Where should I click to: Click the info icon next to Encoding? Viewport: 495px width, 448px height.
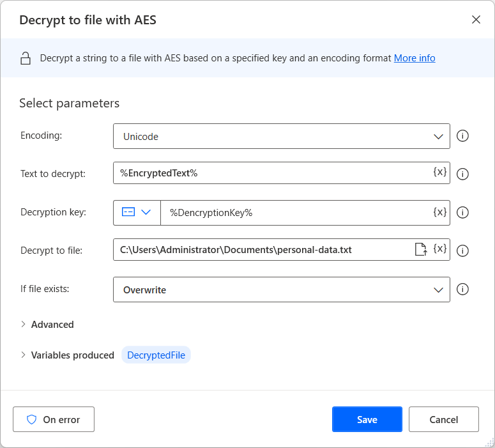click(463, 136)
